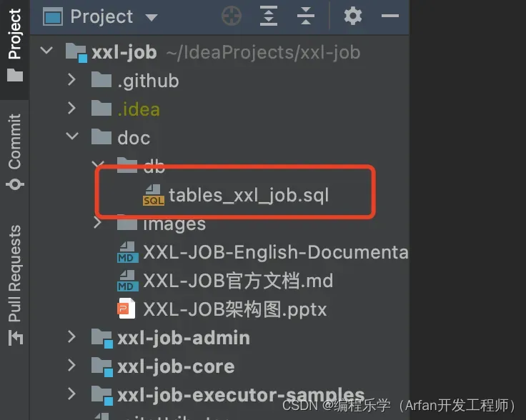Click the Expand All toolbar icon
Viewport: 526px width, 420px height.
click(x=269, y=16)
